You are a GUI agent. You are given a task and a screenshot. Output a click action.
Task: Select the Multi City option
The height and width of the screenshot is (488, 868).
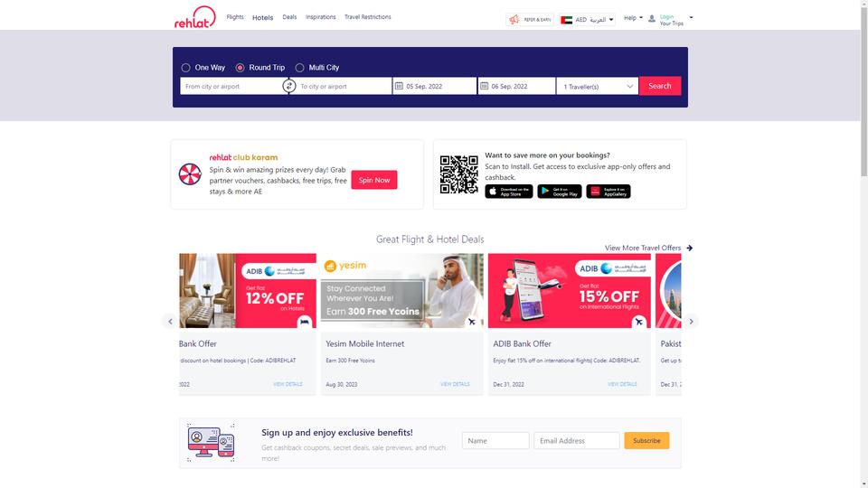pos(317,68)
